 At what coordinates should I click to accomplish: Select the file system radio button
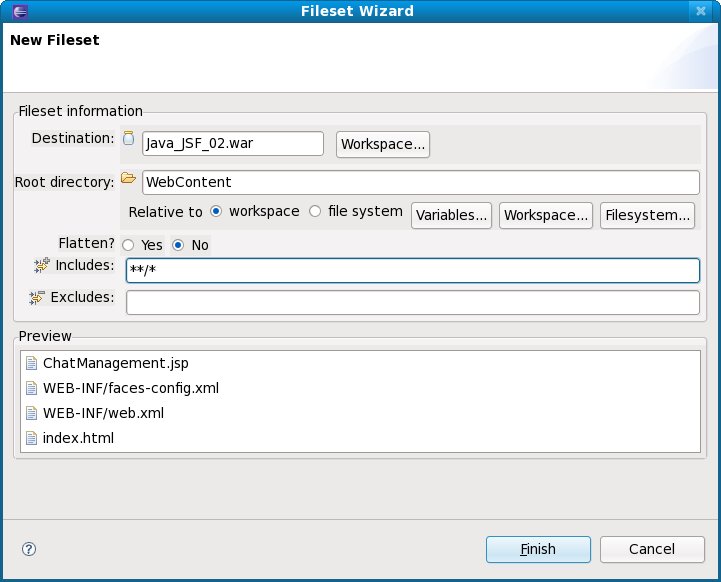(x=315, y=212)
